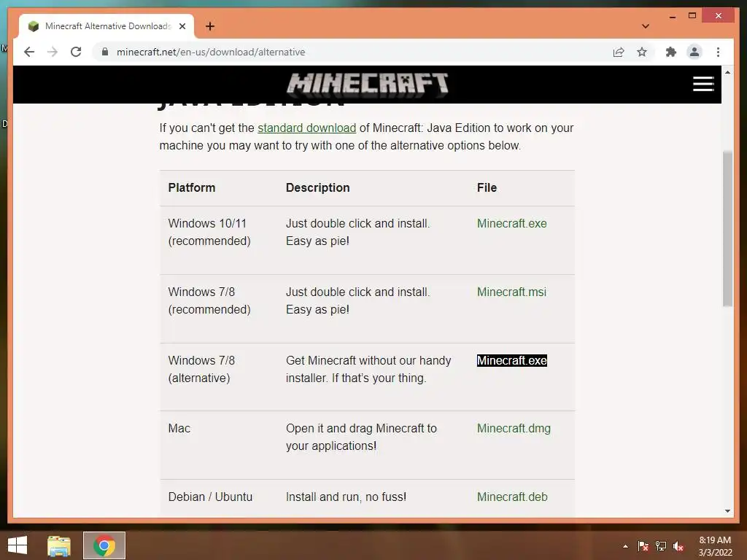Open the Windows Start menu
Screen dimensions: 747x560
(x=18, y=545)
